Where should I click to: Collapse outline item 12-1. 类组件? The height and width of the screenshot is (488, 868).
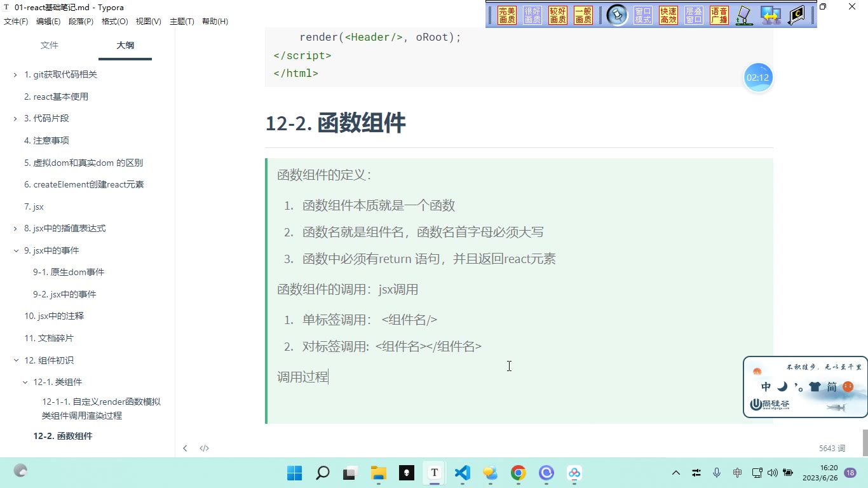[25, 382]
